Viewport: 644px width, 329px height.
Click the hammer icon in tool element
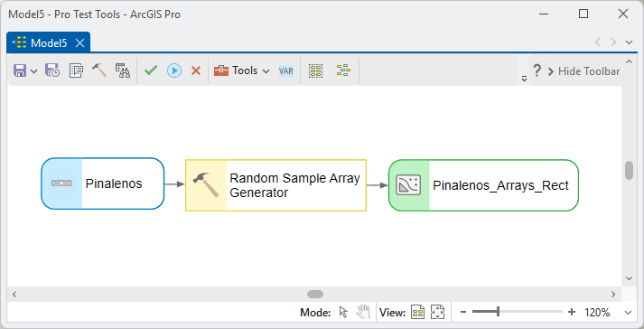pos(205,185)
